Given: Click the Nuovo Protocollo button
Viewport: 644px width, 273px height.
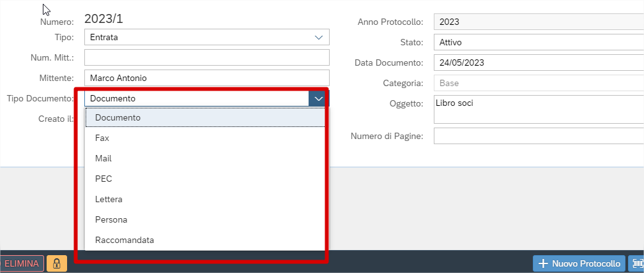Looking at the screenshot, I should coord(579,263).
